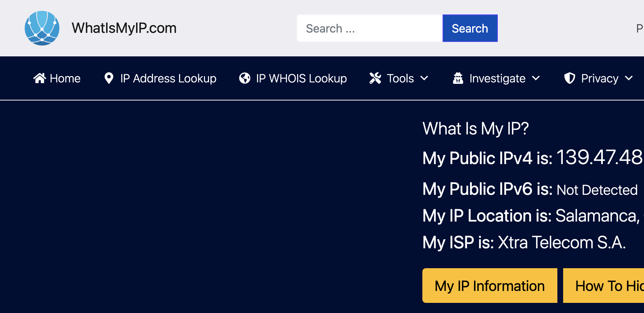Click the "Not Detected" IPv6 text
The image size is (644, 313).
[597, 190]
